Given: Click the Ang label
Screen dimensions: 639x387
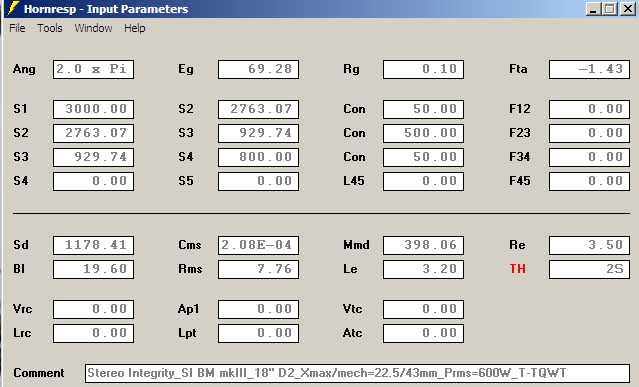Looking at the screenshot, I should (24, 69).
